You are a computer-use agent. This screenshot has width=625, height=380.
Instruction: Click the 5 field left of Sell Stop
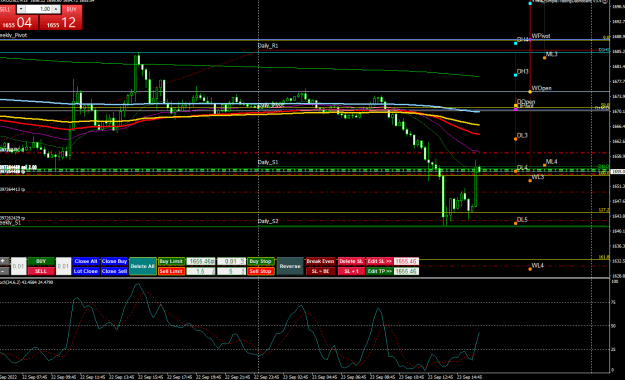[x=231, y=271]
